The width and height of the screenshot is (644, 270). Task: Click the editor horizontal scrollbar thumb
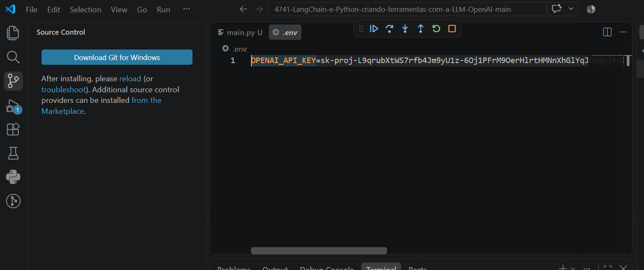click(x=319, y=251)
